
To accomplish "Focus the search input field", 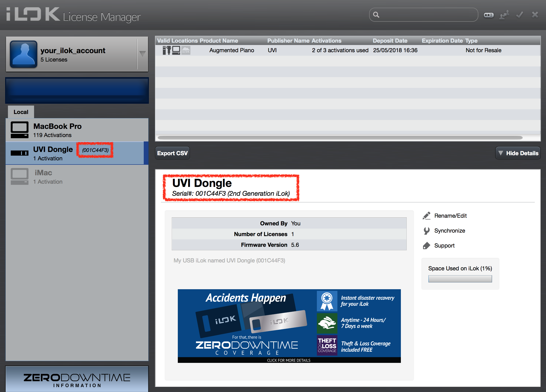I will coord(423,15).
